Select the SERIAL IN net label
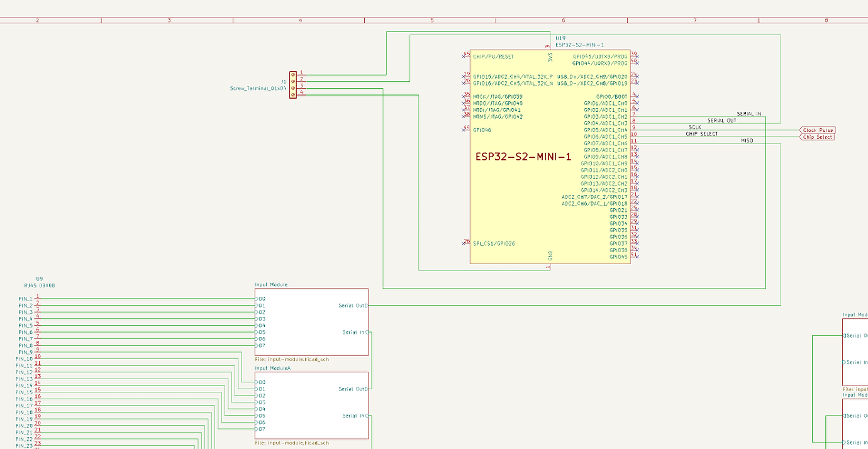The height and width of the screenshot is (449, 868). click(750, 113)
